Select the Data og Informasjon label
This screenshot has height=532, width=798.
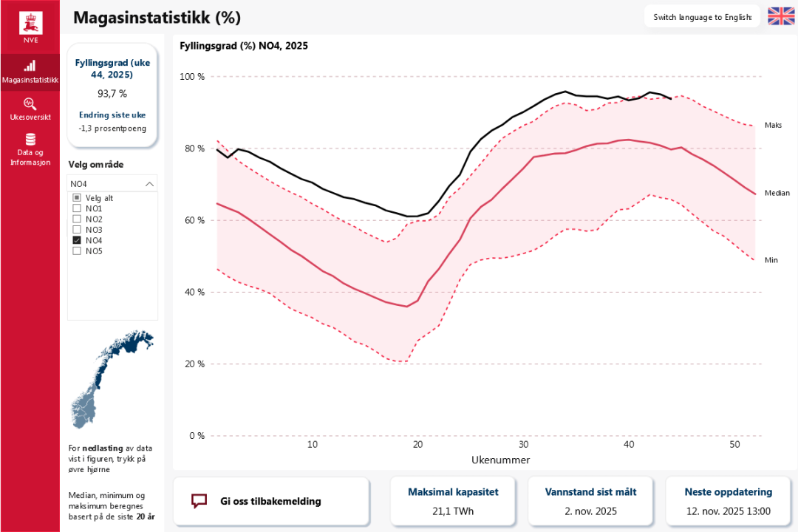coord(30,157)
